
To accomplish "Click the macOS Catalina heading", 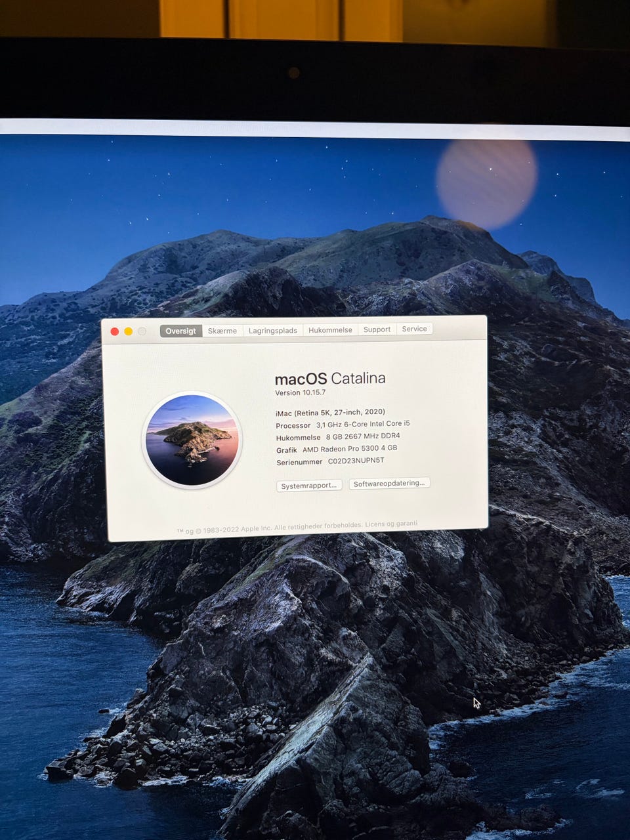I will (330, 379).
